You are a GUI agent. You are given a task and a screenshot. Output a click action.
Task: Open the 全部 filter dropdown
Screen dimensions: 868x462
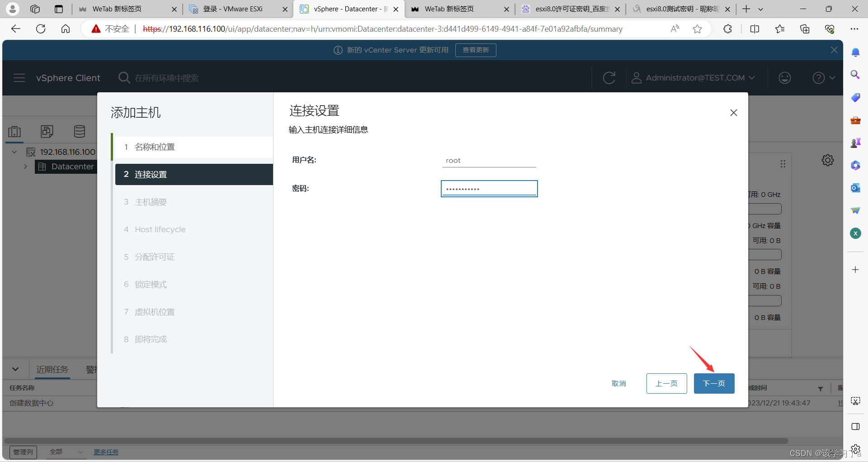point(66,452)
